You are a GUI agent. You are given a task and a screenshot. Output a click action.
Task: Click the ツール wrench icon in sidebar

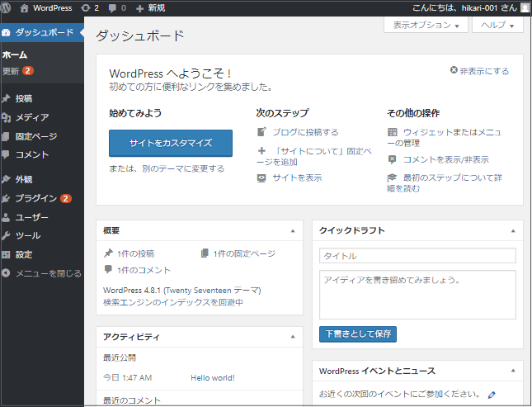[x=6, y=236]
